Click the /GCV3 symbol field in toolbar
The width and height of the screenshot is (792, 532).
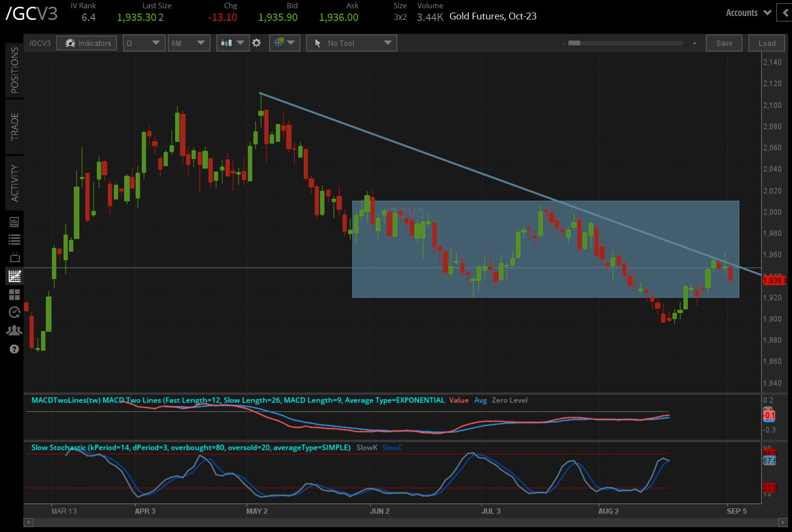[x=40, y=43]
